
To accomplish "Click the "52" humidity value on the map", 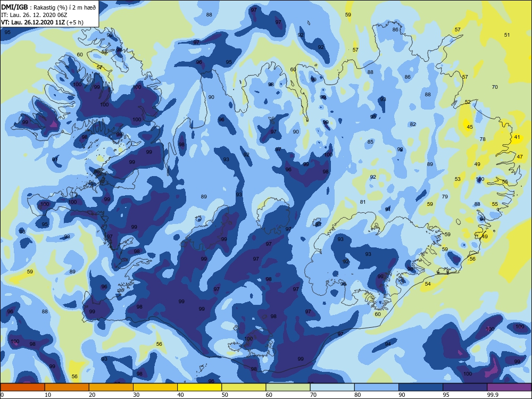I will tap(468, 102).
